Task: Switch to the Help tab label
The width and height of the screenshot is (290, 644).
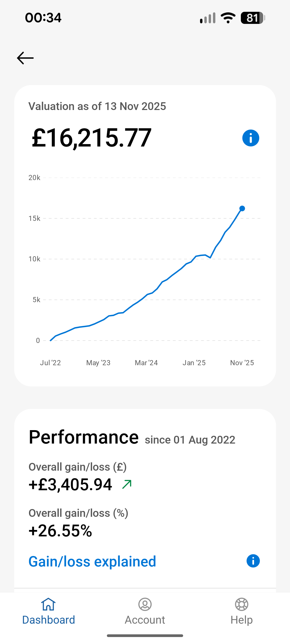Action: pos(241,620)
